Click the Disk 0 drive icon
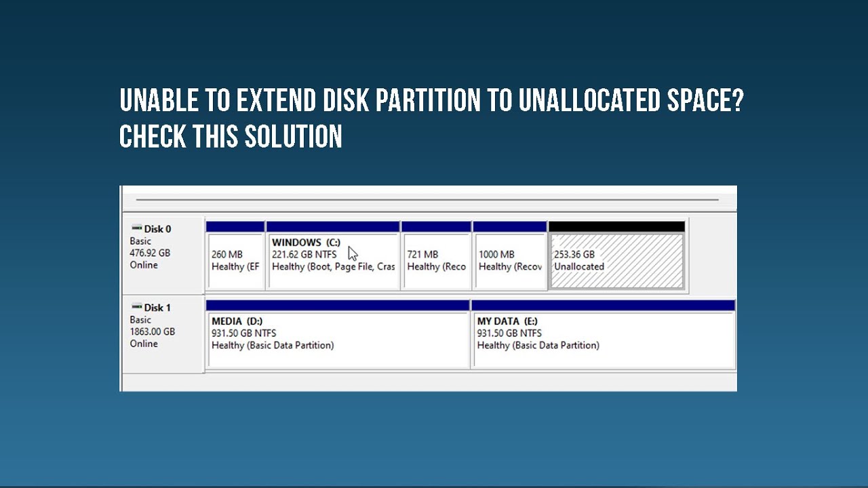 coord(136,229)
